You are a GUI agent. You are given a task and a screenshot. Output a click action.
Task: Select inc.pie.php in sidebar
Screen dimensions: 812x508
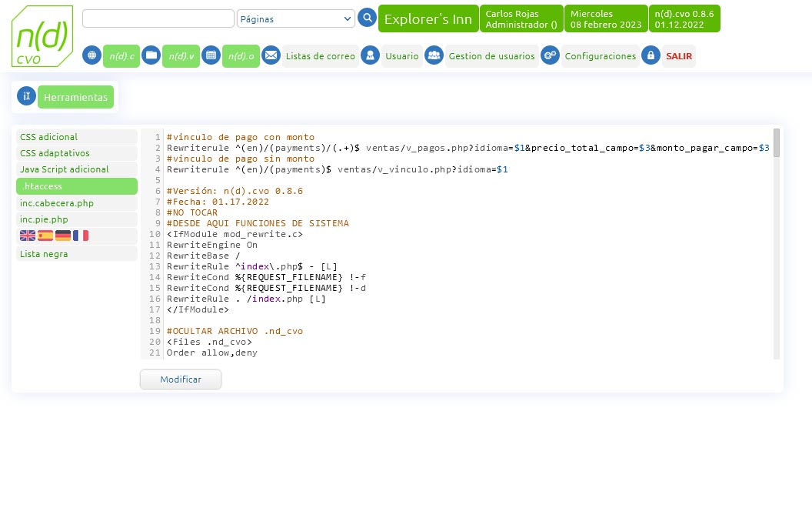click(x=77, y=219)
